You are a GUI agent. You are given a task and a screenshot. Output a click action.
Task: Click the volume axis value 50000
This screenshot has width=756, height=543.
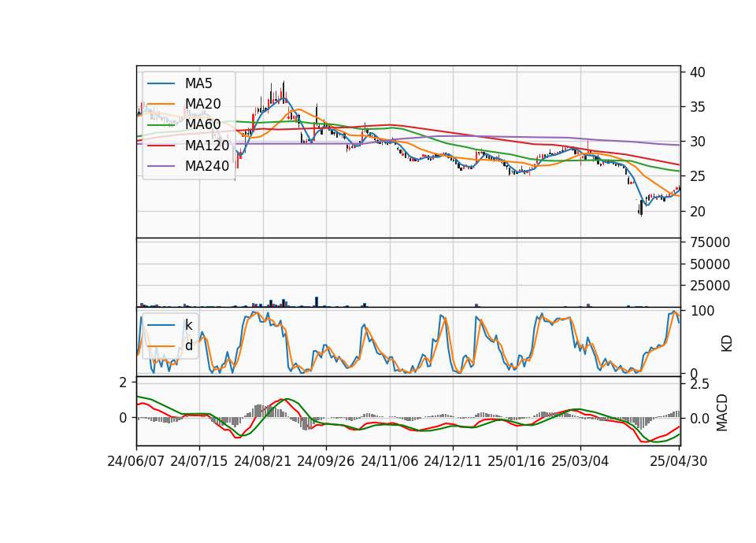point(710,264)
